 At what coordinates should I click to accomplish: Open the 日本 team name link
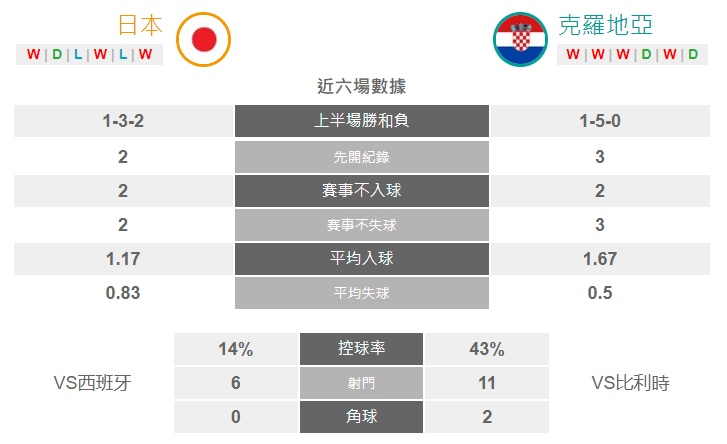pos(140,25)
